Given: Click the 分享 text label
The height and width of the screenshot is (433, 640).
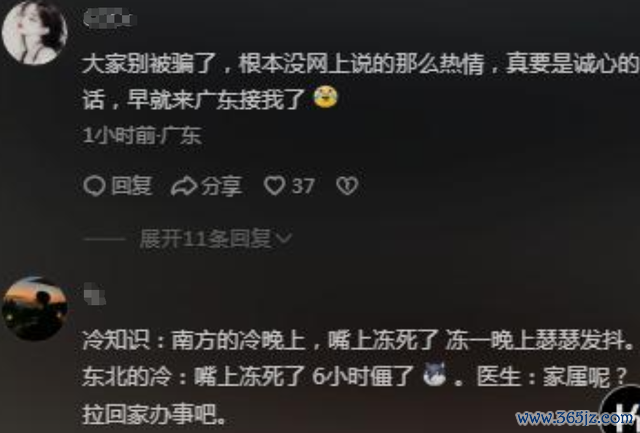Looking at the screenshot, I should 222,186.
